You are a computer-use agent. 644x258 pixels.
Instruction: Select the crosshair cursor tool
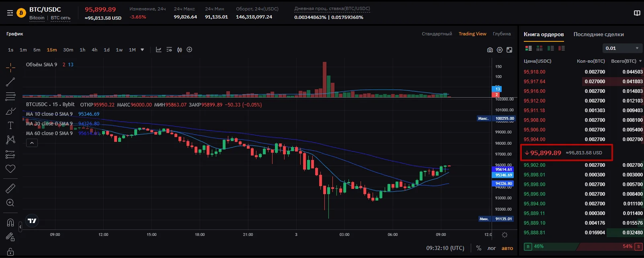tap(10, 67)
